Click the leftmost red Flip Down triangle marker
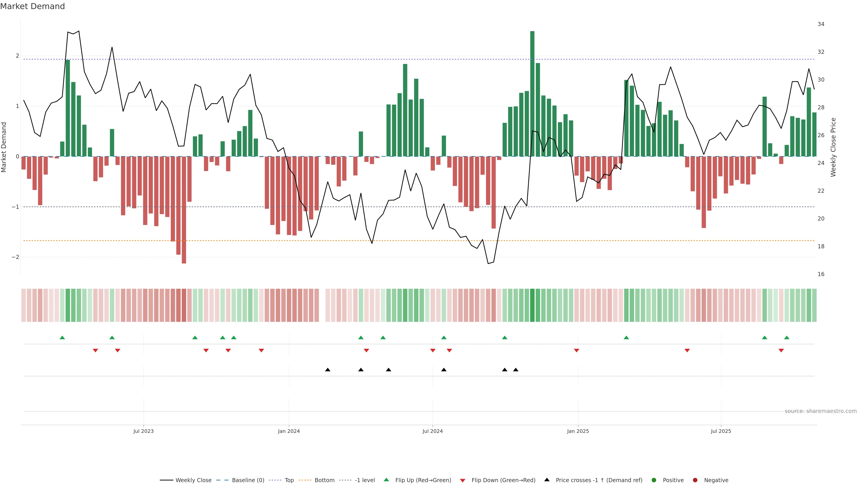Screen dimensions: 868x488 coord(95,351)
